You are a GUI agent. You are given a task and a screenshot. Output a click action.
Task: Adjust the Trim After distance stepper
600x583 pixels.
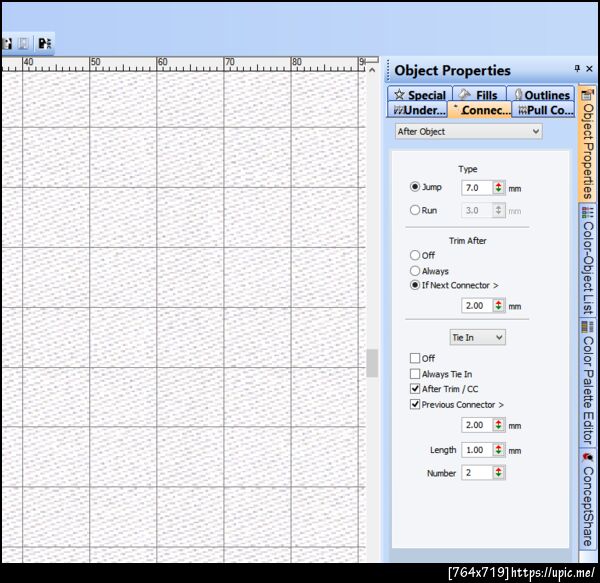pos(499,306)
